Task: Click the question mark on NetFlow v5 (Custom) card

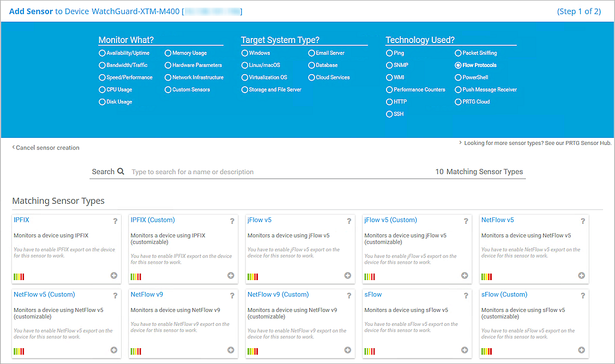Action: [x=114, y=296]
